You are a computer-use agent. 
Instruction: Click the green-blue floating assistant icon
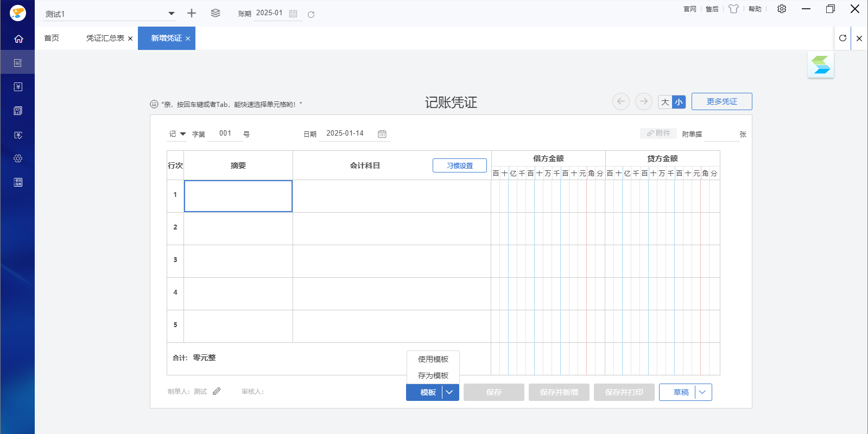point(821,65)
